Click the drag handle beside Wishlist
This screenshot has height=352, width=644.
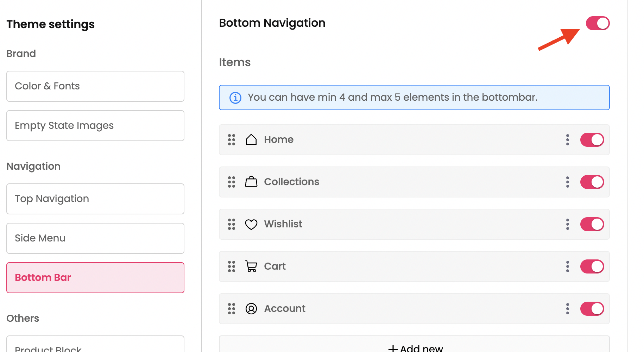(232, 224)
